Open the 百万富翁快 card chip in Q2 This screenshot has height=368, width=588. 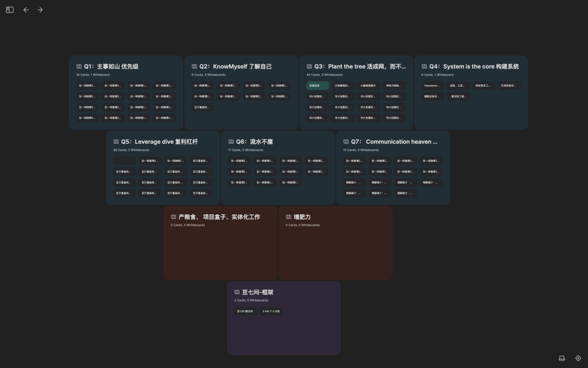203,107
